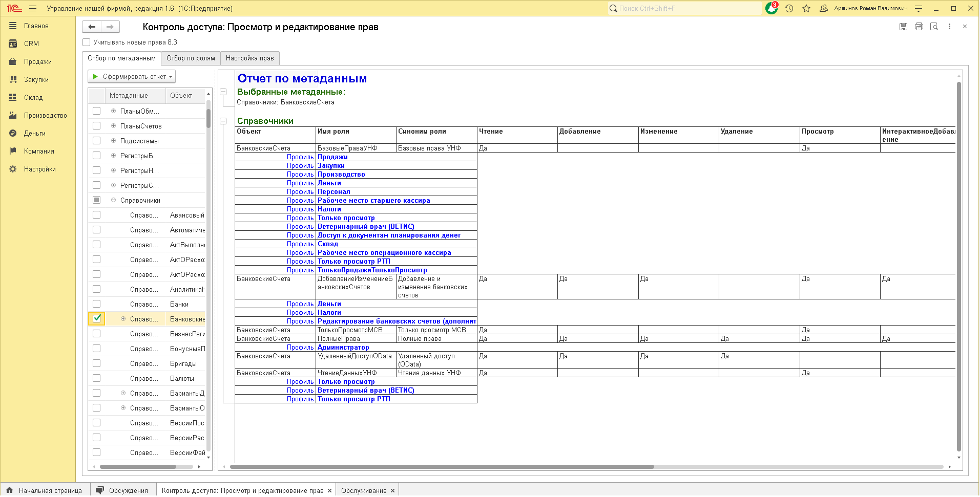Click the user profile icon

(824, 8)
